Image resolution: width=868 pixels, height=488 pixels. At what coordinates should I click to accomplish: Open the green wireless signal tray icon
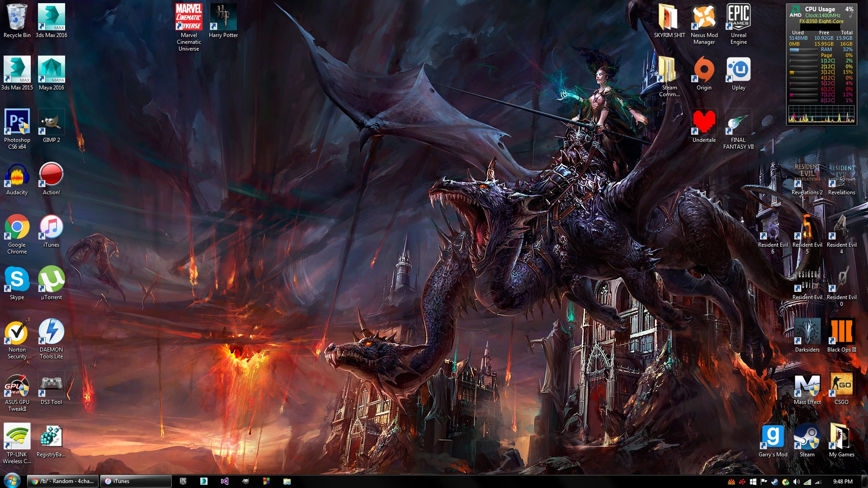[x=807, y=482]
